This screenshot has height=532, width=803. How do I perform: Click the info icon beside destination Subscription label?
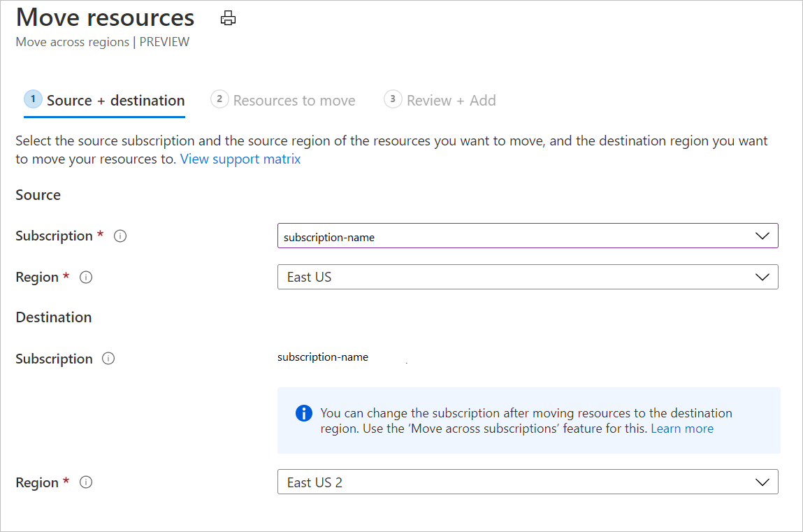click(x=108, y=359)
